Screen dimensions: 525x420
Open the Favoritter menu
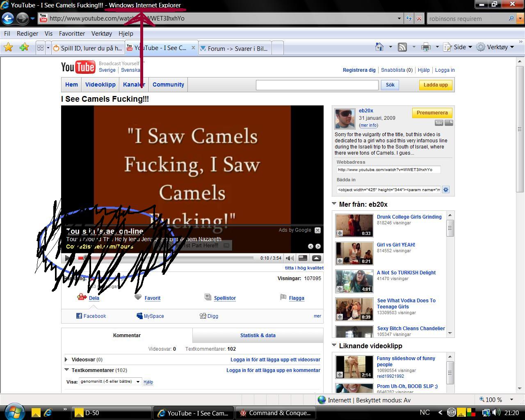(x=72, y=34)
